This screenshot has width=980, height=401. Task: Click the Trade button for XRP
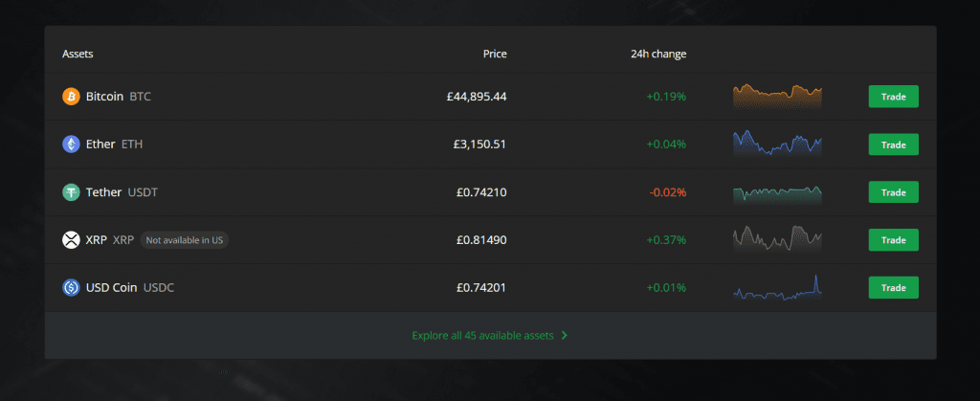pyautogui.click(x=893, y=240)
